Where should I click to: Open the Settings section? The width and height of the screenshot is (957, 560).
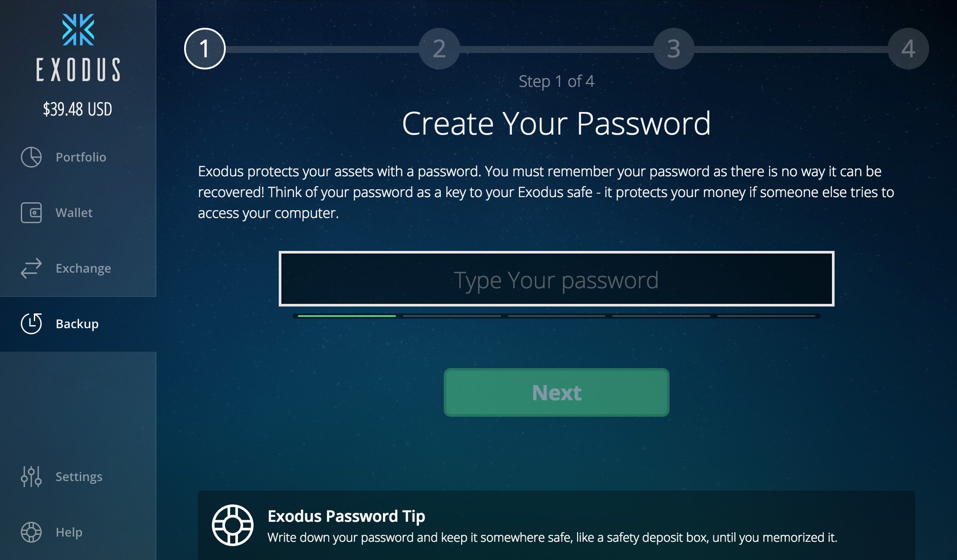point(78,477)
